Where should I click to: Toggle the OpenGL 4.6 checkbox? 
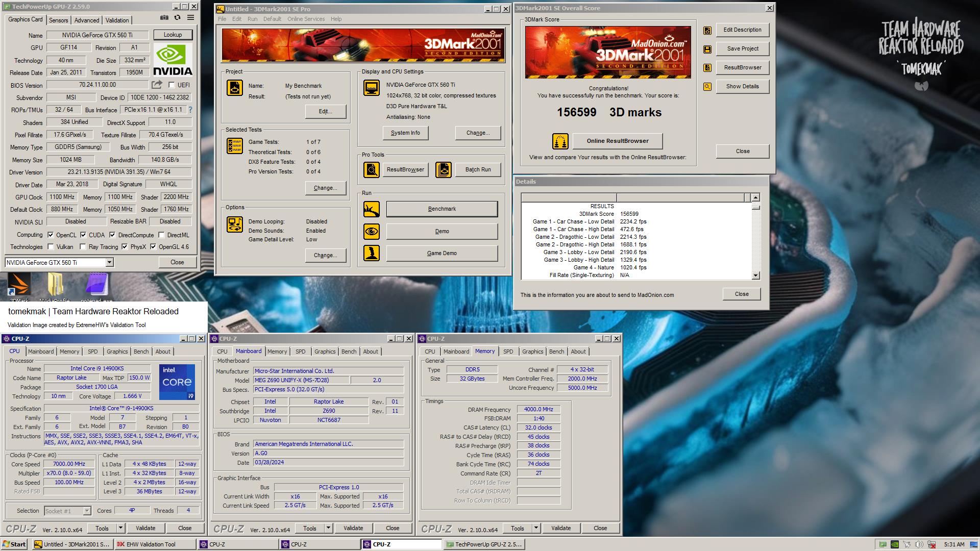[153, 247]
